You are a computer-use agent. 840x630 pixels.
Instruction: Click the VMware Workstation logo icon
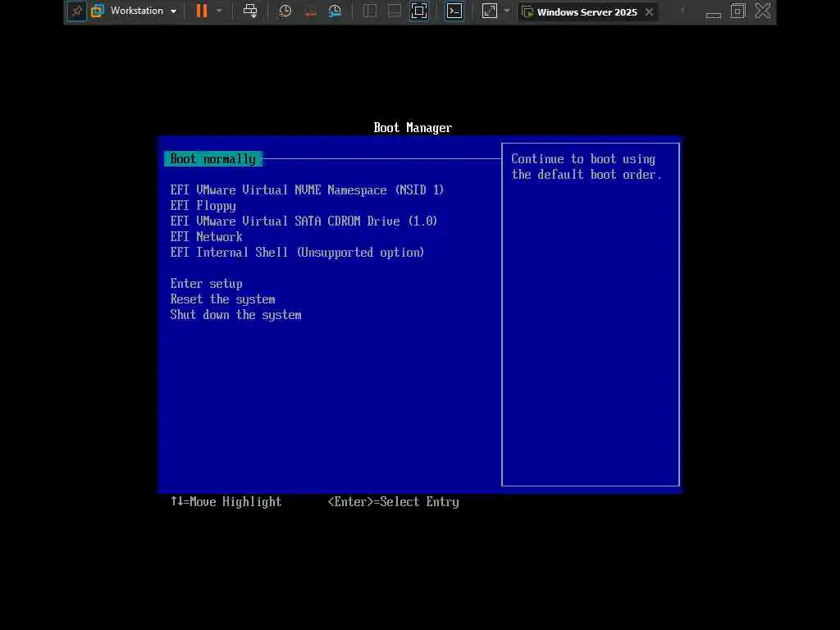(98, 11)
